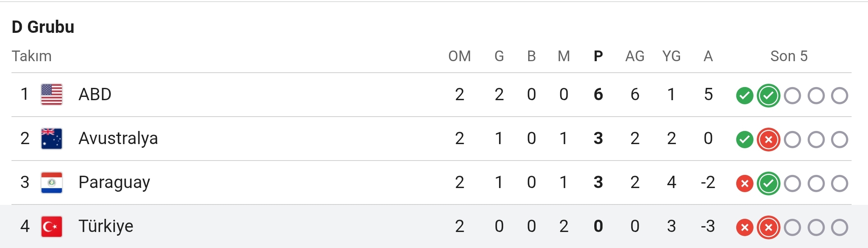Click Paraguay's outlined green win indicator
Screen dimensions: 868x248
point(768,184)
